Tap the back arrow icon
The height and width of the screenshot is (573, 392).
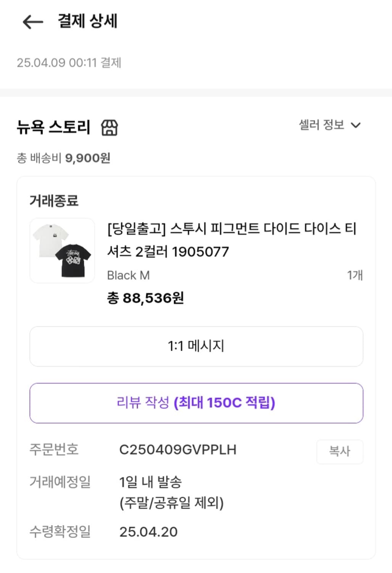[x=33, y=21]
